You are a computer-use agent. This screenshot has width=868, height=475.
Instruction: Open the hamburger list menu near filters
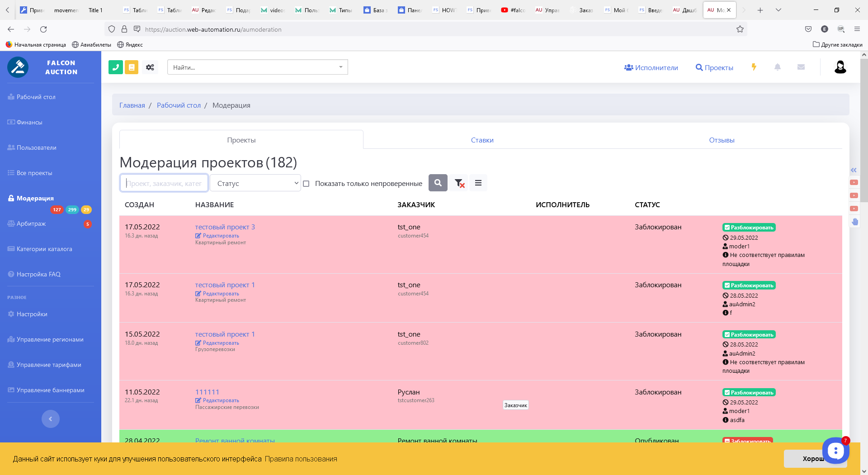pyautogui.click(x=478, y=183)
